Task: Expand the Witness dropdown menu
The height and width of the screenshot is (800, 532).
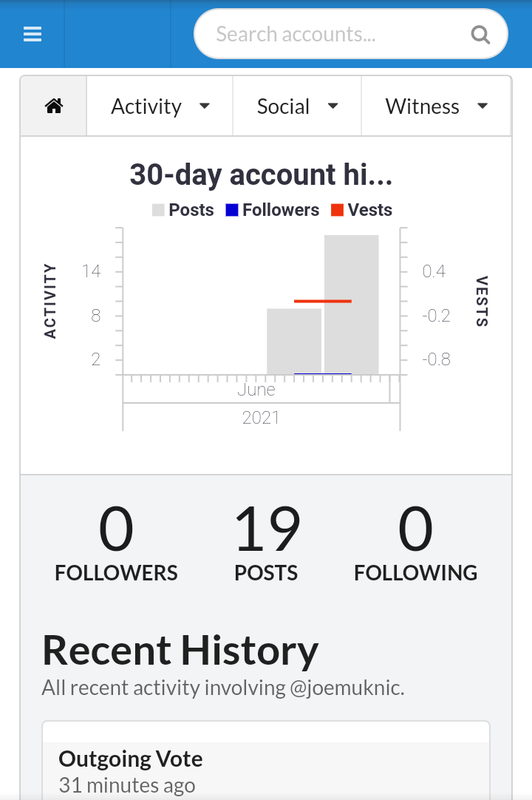Action: pyautogui.click(x=436, y=106)
